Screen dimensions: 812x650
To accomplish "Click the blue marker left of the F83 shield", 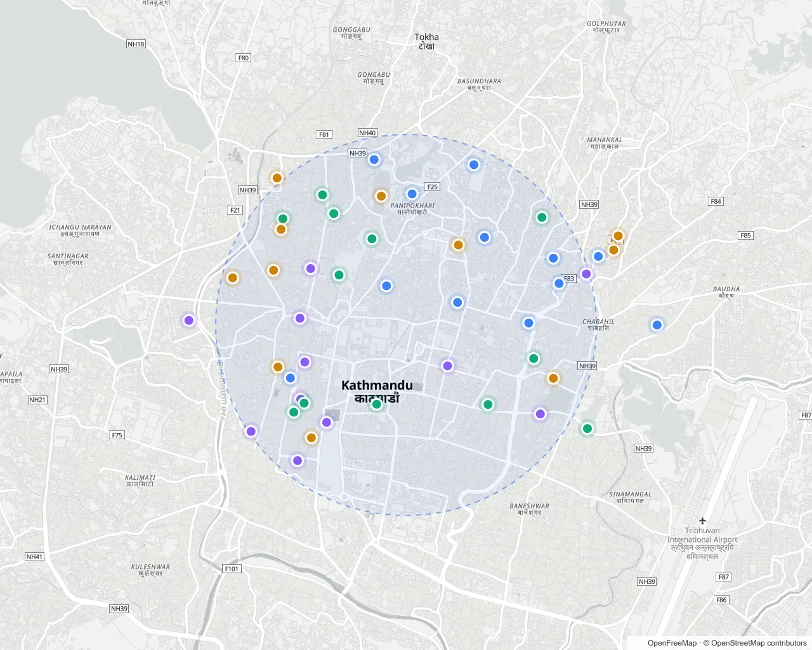I will tap(559, 283).
